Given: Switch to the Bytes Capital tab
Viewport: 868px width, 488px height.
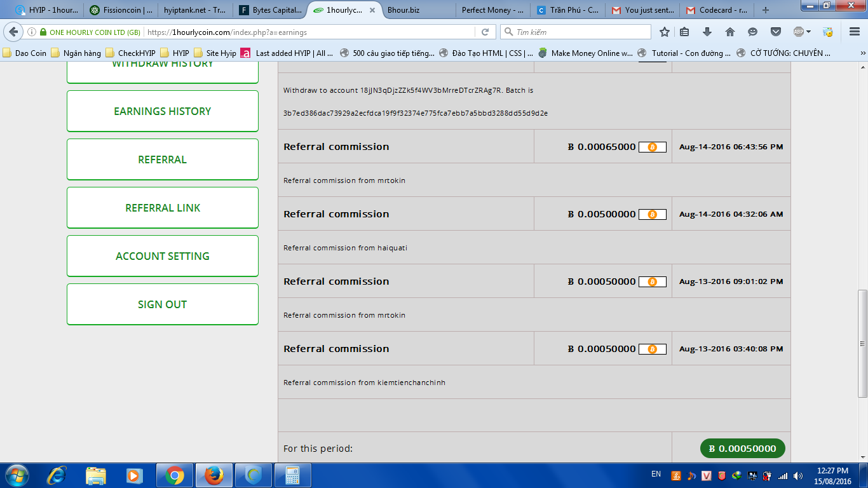Looking at the screenshot, I should (269, 10).
